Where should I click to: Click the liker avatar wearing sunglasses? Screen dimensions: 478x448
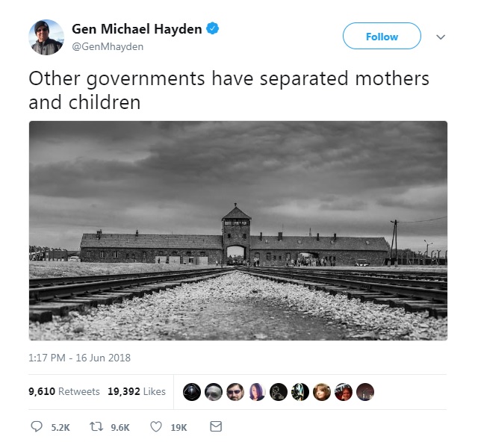(235, 391)
